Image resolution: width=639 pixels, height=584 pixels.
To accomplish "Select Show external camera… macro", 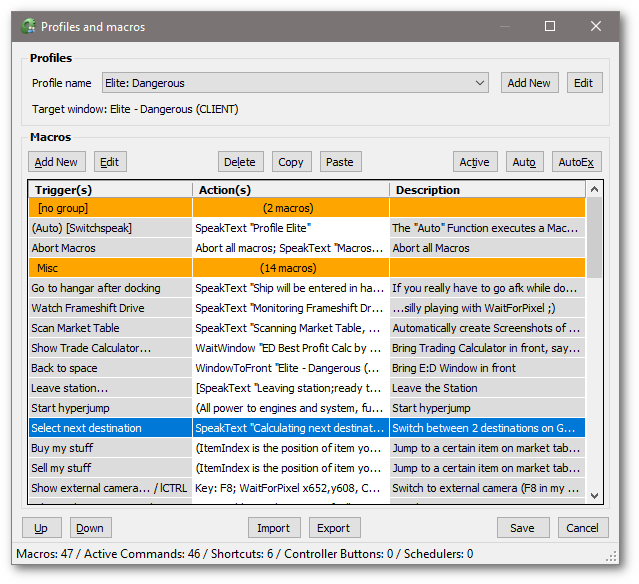I will pyautogui.click(x=110, y=488).
